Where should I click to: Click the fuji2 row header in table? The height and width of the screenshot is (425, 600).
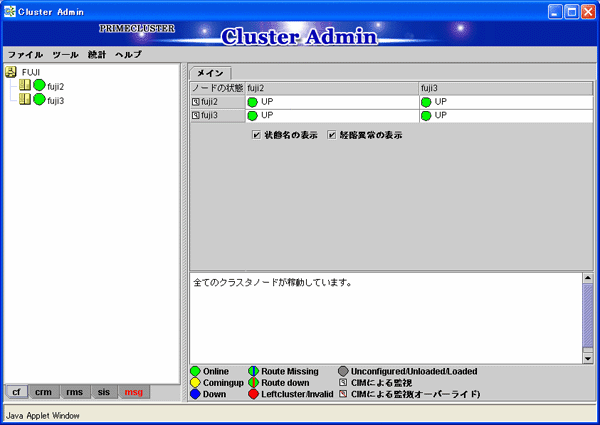click(218, 102)
